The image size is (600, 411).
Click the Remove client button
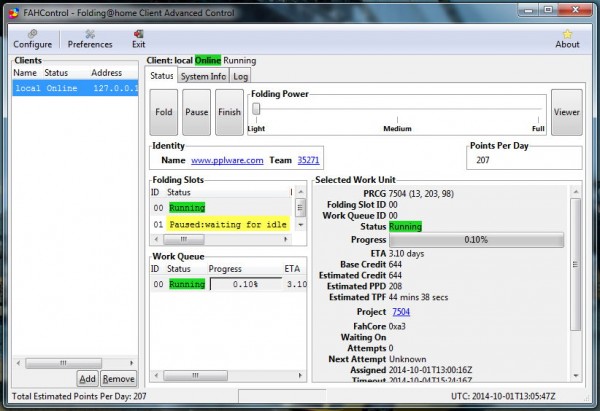point(119,379)
